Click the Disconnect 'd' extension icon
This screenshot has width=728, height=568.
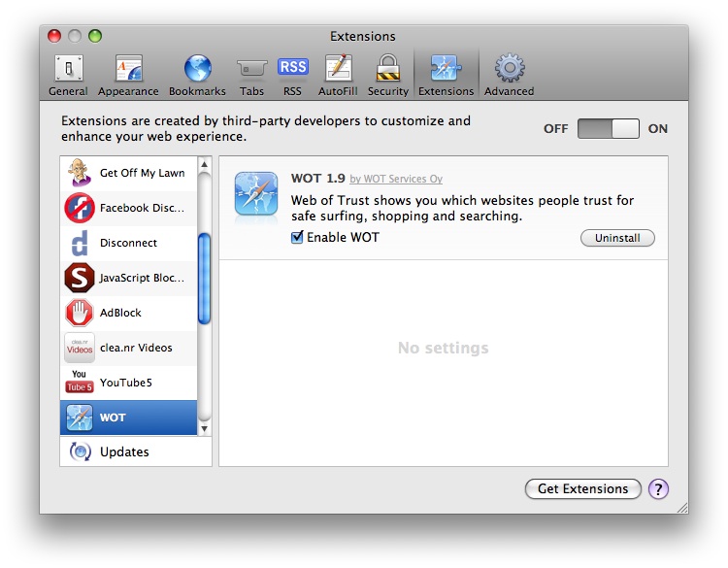coord(80,243)
